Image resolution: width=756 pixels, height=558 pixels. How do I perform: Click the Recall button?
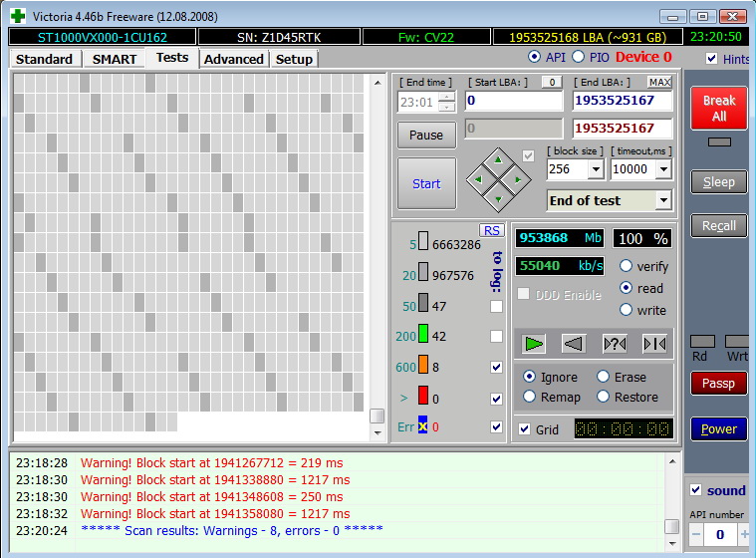click(719, 226)
